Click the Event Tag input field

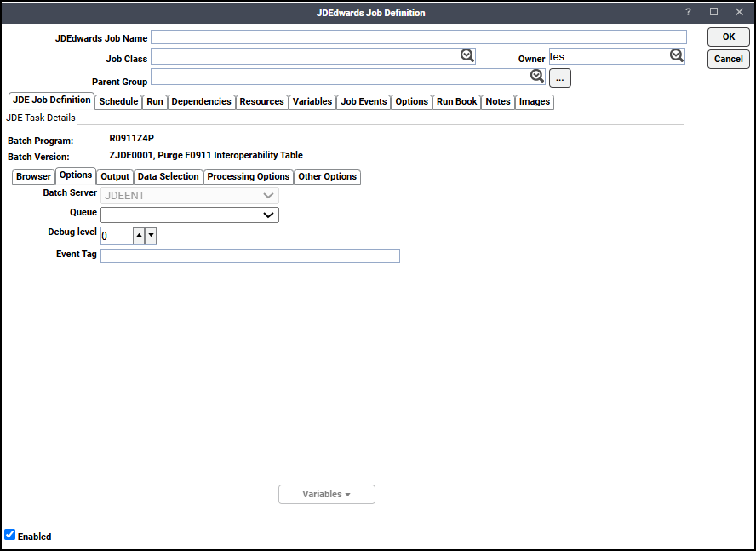tap(250, 255)
